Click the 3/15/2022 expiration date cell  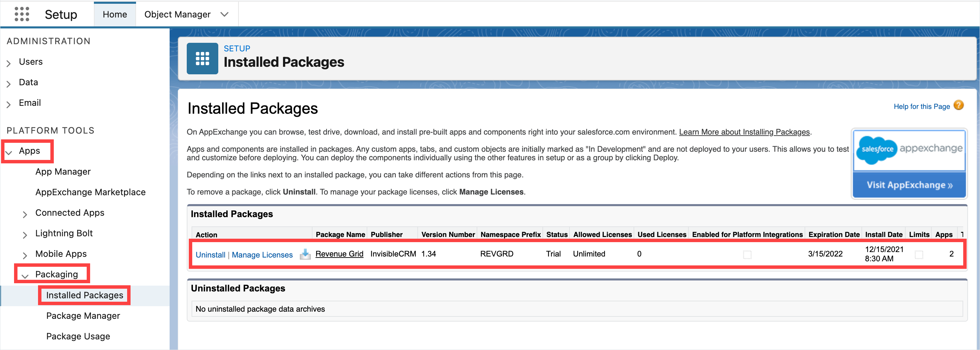825,253
